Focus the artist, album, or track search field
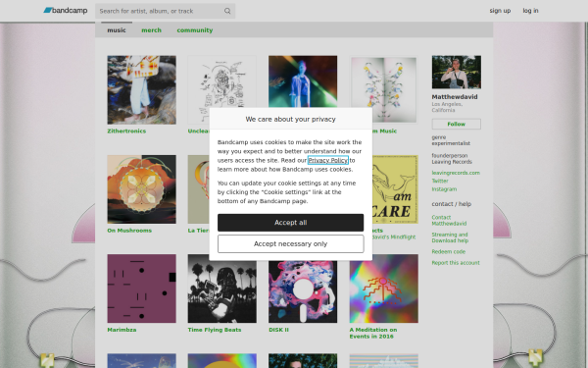Screen dimensions: 588x368 click(165, 11)
